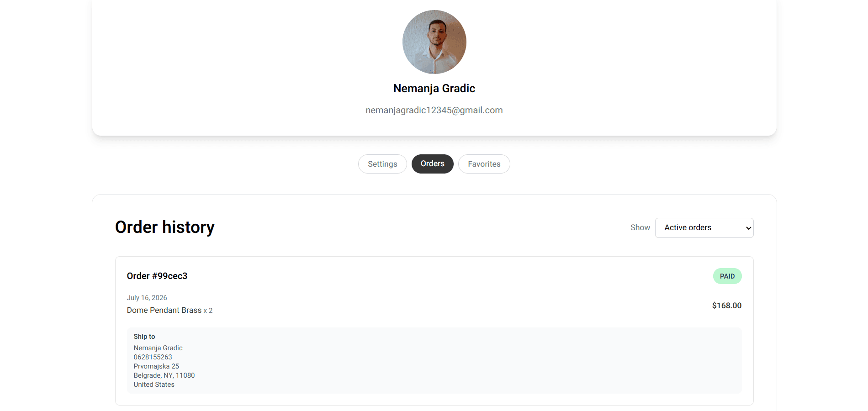Expand the Active orders dropdown
Screen dimensions: 868x411
[x=704, y=228]
